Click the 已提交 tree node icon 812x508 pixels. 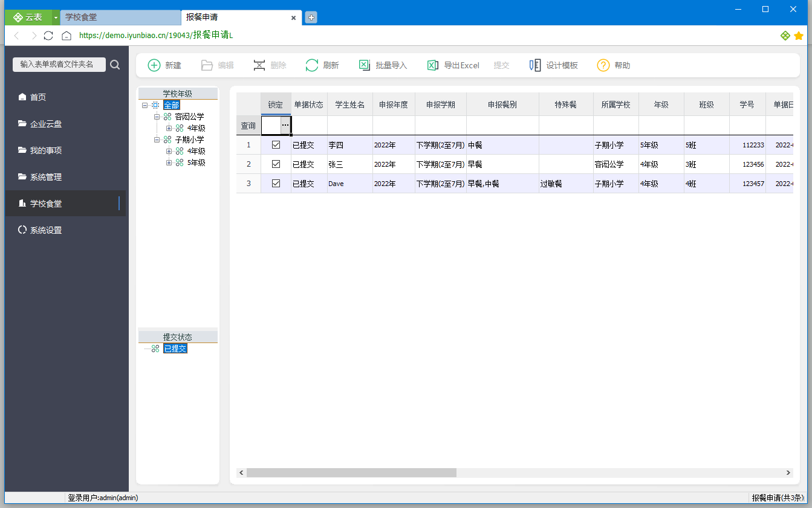tap(155, 349)
